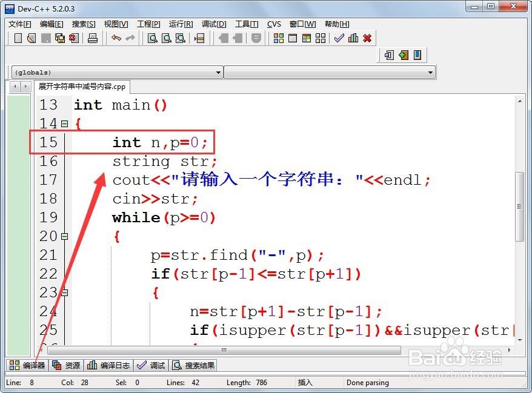Click the Profile analysis chart icon
This screenshot has width=532, height=393.
click(353, 38)
